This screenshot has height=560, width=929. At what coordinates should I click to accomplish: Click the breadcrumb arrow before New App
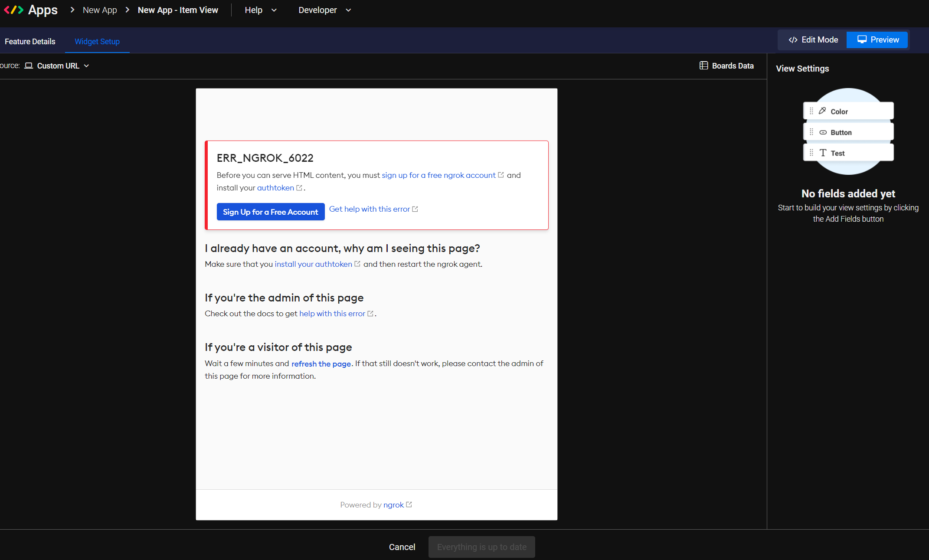coord(72,10)
